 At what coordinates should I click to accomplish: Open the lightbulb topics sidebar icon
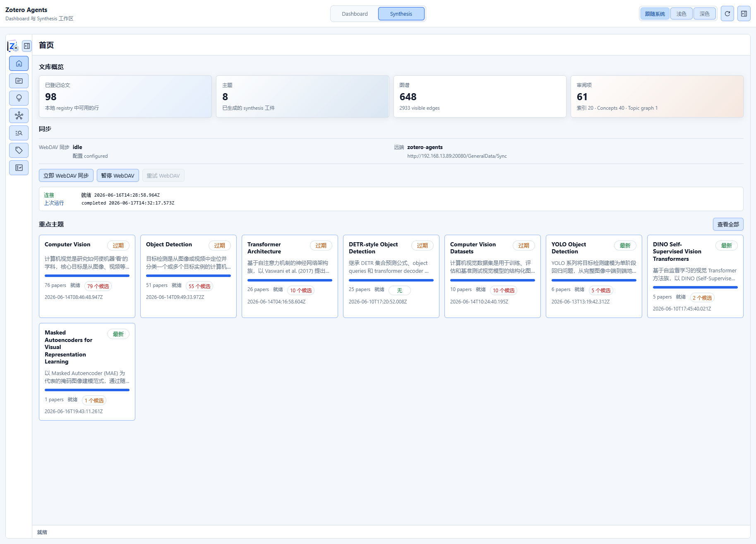19,98
